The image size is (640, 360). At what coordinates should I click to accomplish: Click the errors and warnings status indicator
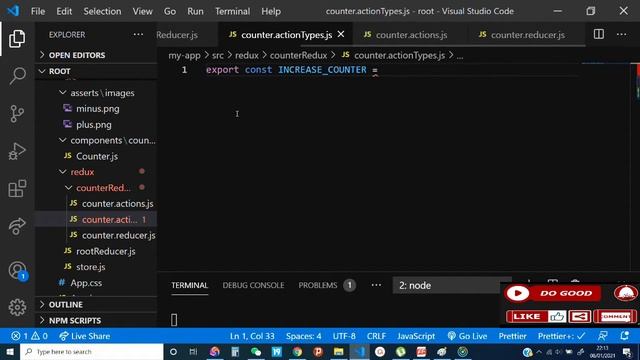coord(29,336)
